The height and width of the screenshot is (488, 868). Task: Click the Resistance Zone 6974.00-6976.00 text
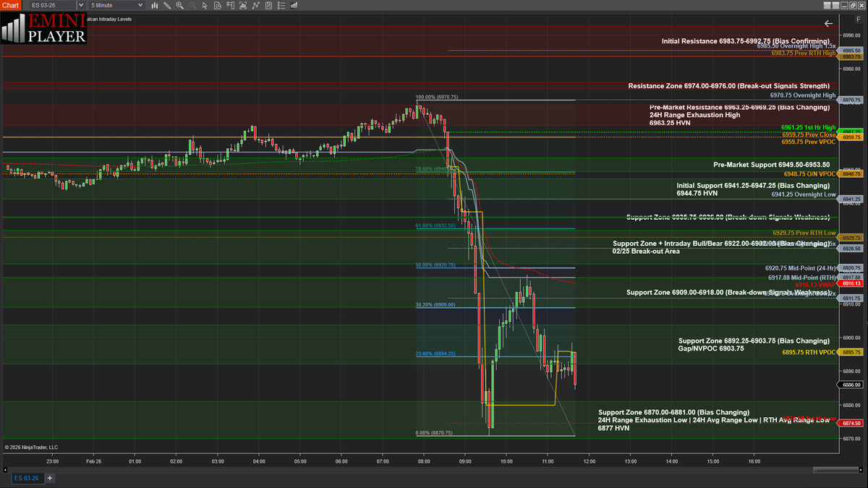(729, 85)
